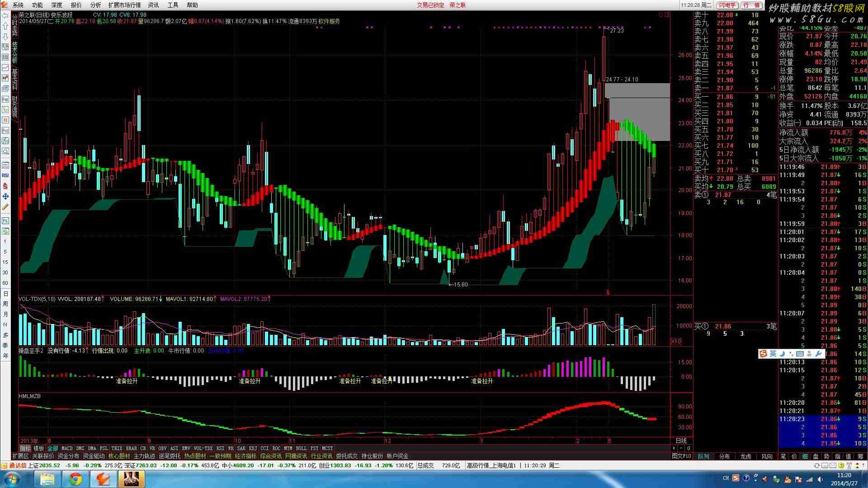Toggle the 闪电手 button at top right

[727, 5]
